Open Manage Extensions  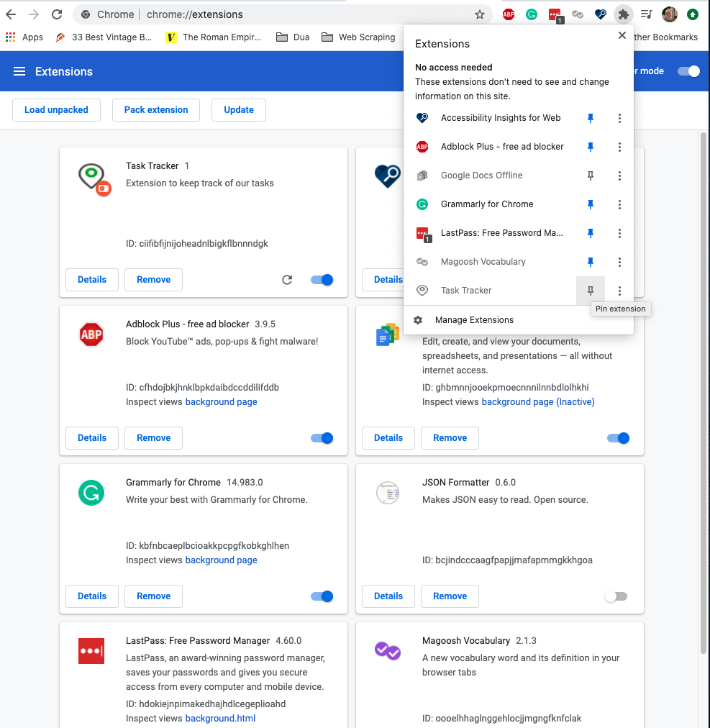click(x=518, y=320)
